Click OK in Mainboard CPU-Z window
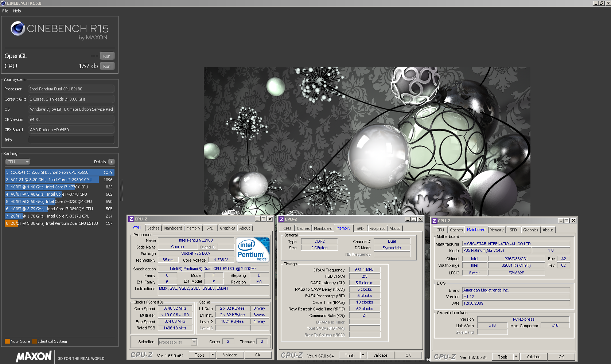The image size is (611, 364). [561, 357]
